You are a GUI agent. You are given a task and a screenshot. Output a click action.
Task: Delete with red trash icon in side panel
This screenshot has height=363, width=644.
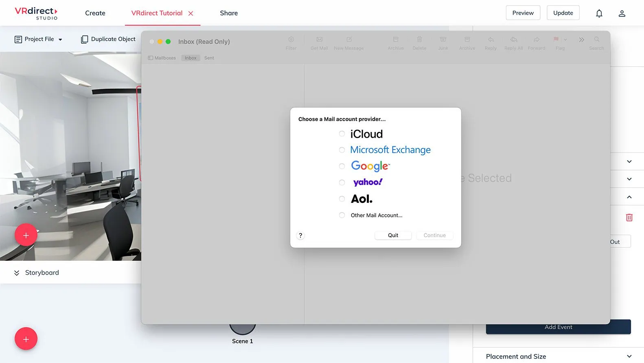pyautogui.click(x=629, y=218)
